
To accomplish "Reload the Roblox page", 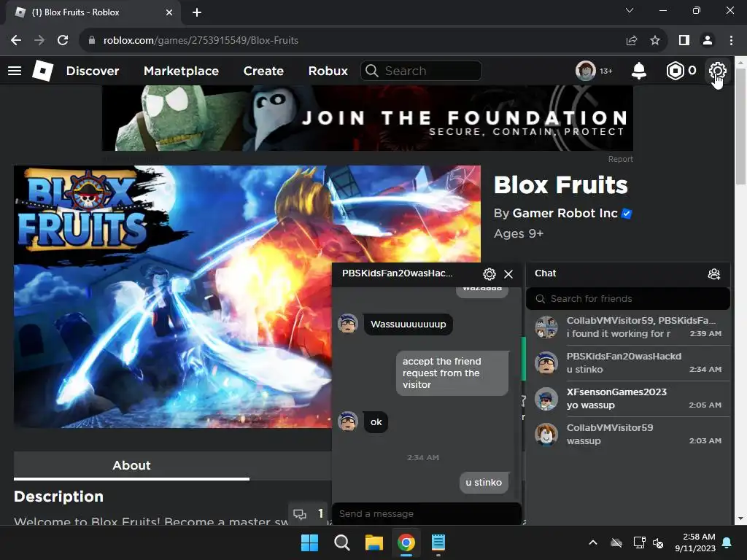I will coord(63,41).
